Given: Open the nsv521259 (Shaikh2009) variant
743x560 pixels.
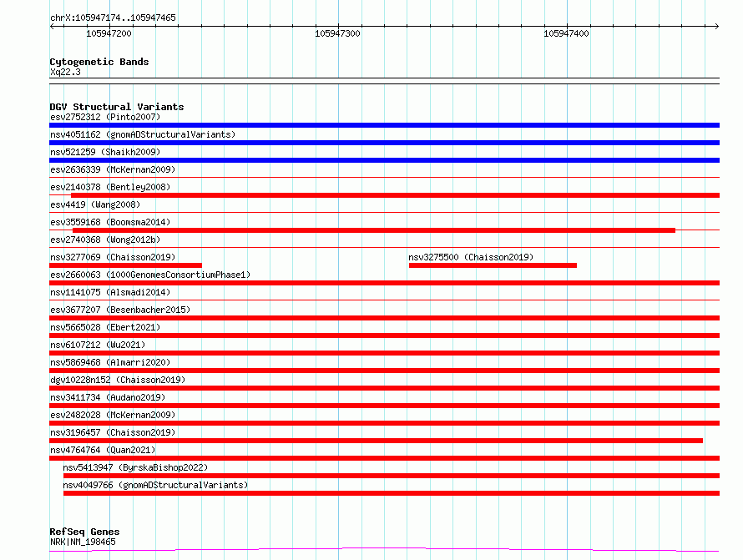Looking at the screenshot, I should tap(105, 152).
